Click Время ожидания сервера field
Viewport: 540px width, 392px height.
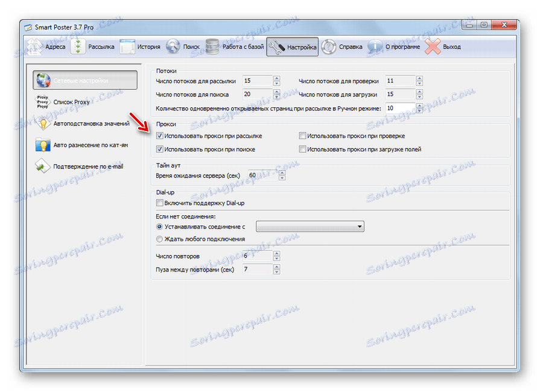264,175
